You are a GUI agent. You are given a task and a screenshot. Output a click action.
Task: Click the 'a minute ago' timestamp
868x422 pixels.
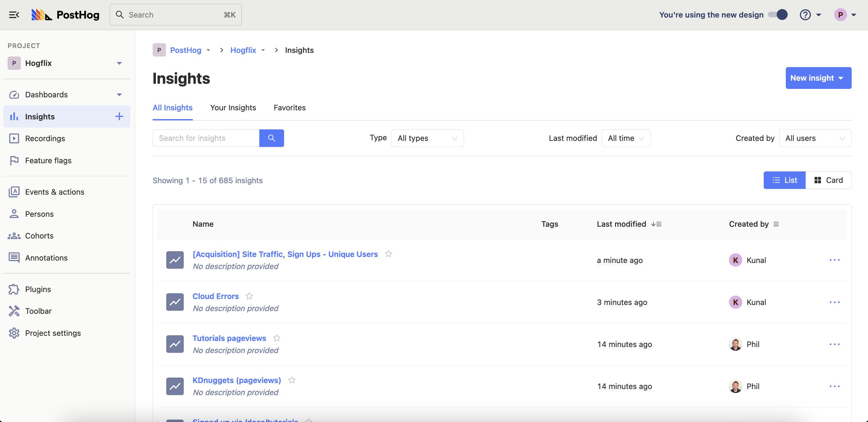click(619, 260)
